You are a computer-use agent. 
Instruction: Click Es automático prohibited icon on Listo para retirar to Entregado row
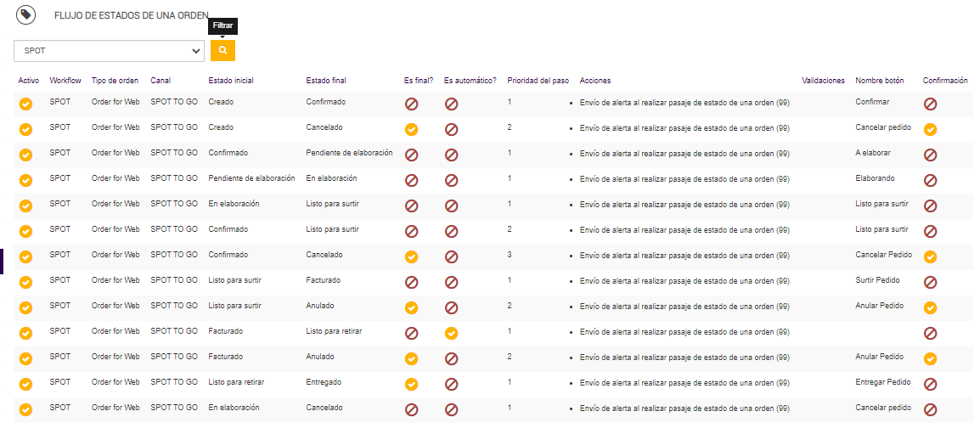(452, 385)
